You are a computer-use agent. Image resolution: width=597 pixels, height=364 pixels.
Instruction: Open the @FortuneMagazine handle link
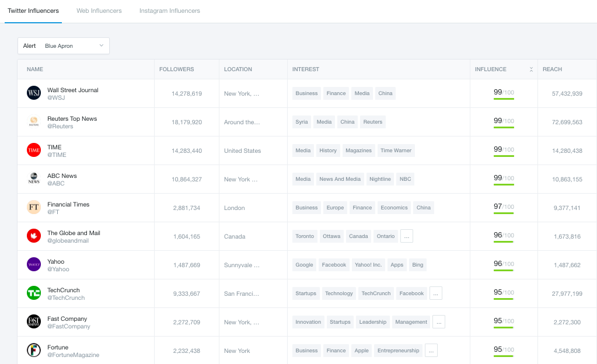(73, 355)
